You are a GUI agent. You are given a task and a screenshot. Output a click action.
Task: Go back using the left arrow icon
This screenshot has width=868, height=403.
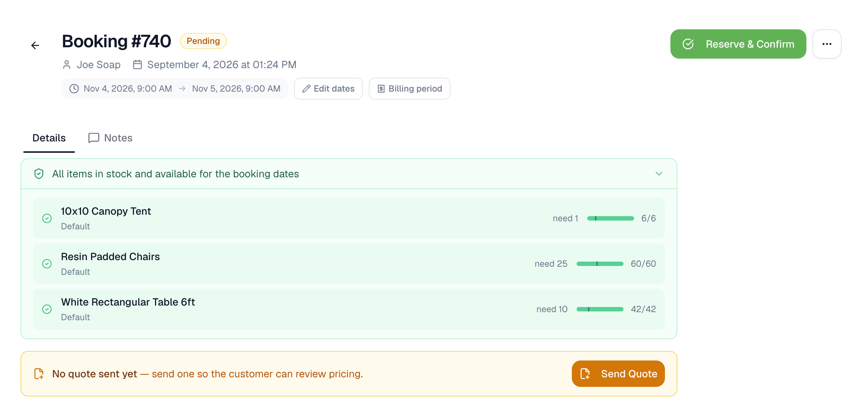[x=35, y=45]
